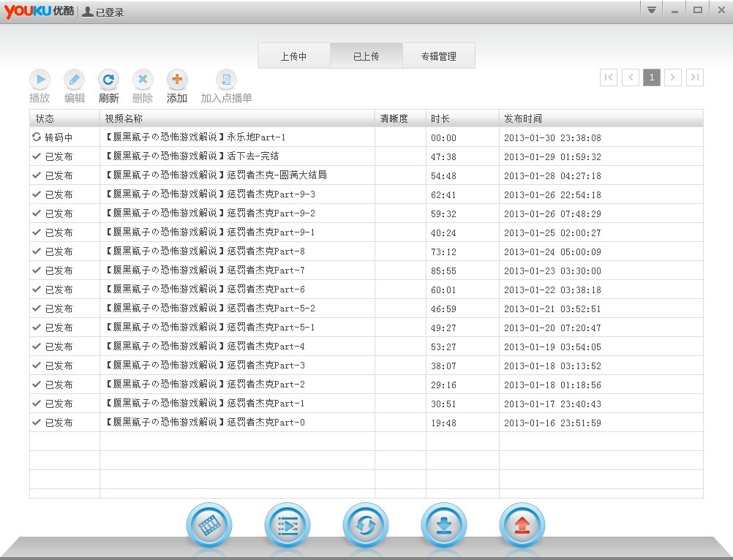Select the video 惩罚者杰克Part-2
This screenshot has width=733, height=560.
click(x=205, y=385)
